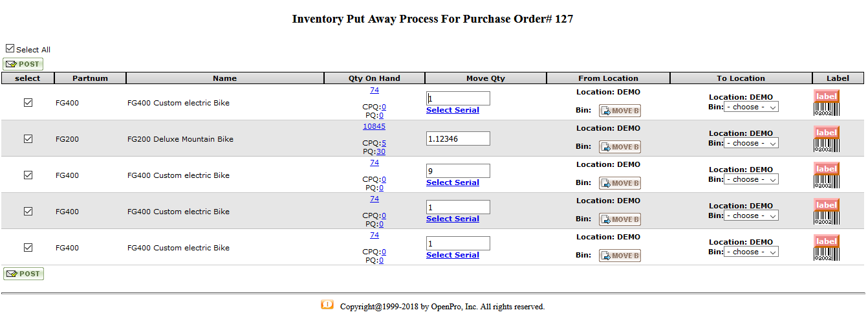868x319 pixels.
Task: Click the label barcode icon in third row
Action: 826,175
